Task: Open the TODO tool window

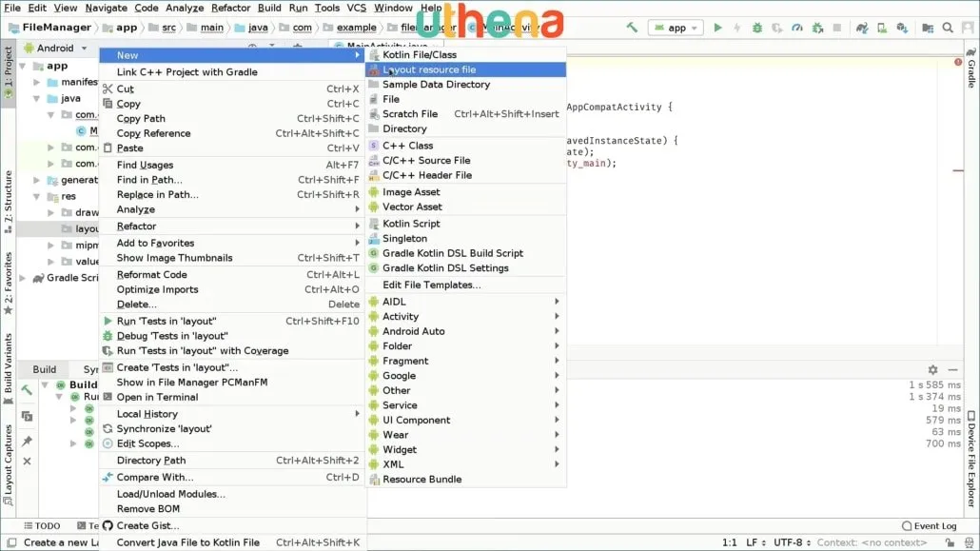Action: 42,526
